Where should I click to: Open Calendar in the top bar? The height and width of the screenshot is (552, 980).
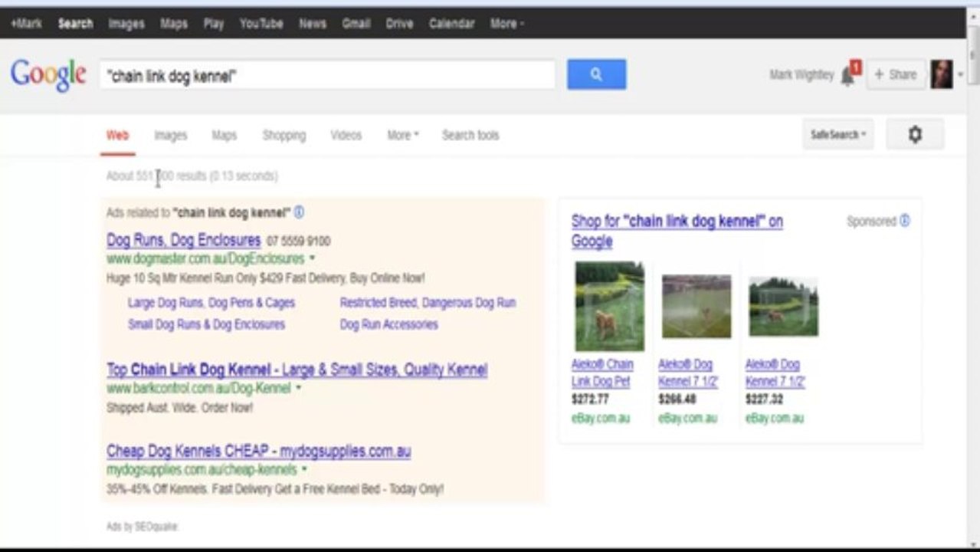pos(452,24)
